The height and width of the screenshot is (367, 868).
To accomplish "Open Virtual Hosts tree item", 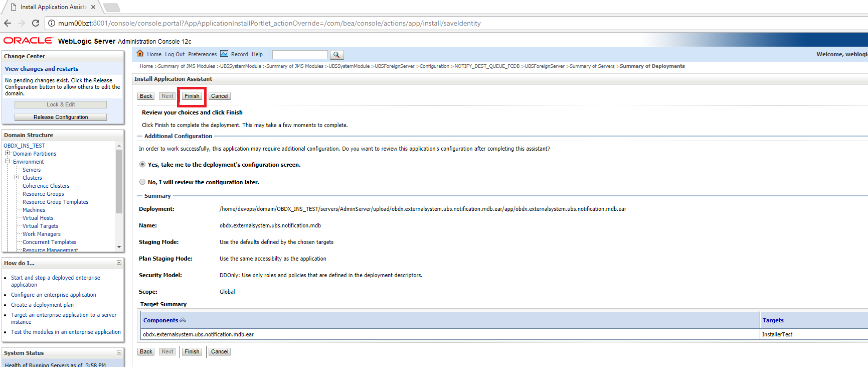I will click(38, 218).
